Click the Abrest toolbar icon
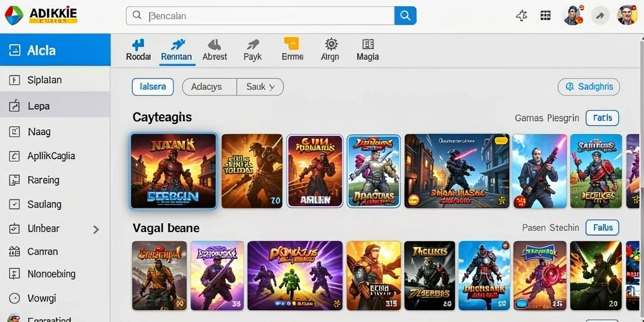 [214, 45]
